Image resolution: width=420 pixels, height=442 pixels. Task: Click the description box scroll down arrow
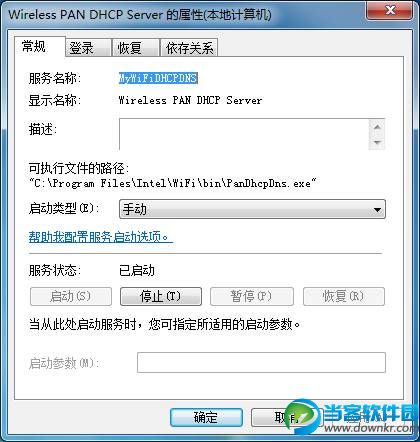(377, 142)
